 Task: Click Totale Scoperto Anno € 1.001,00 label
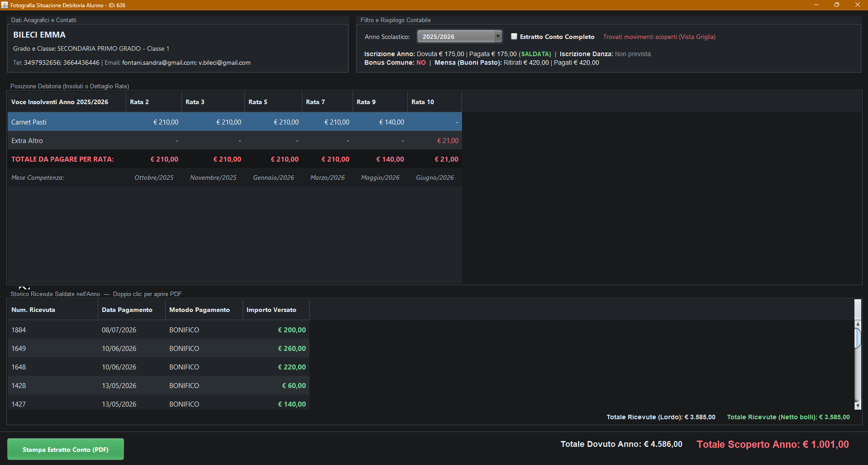click(x=773, y=444)
